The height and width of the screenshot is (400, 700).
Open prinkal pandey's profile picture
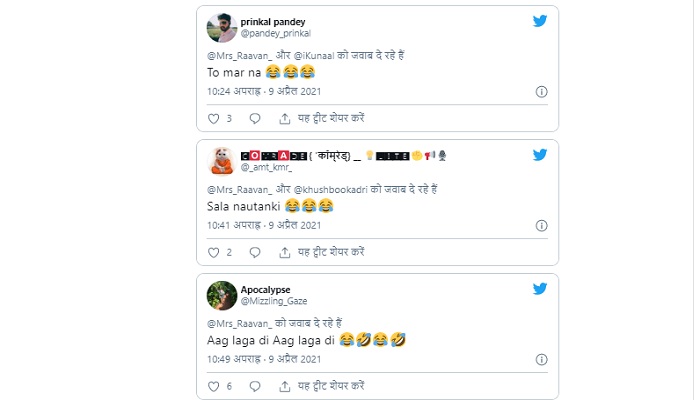coord(222,27)
